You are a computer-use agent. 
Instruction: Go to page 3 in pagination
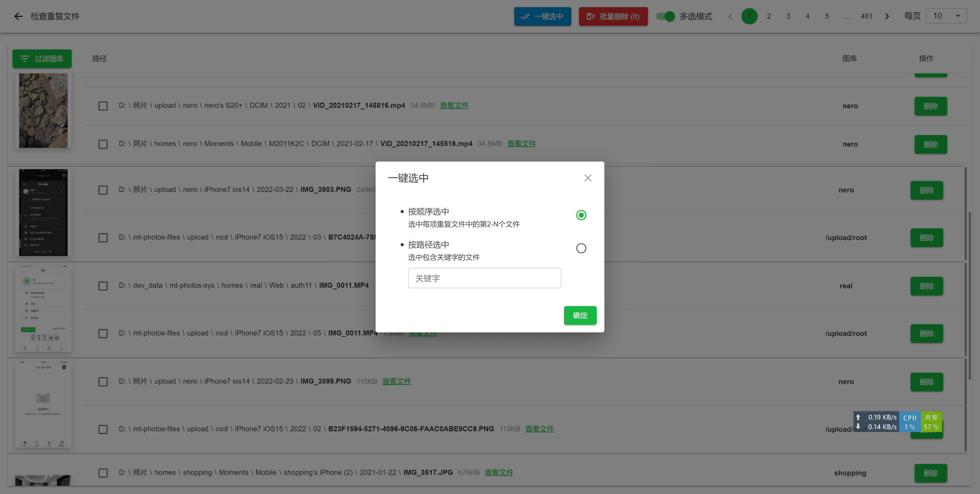(788, 16)
